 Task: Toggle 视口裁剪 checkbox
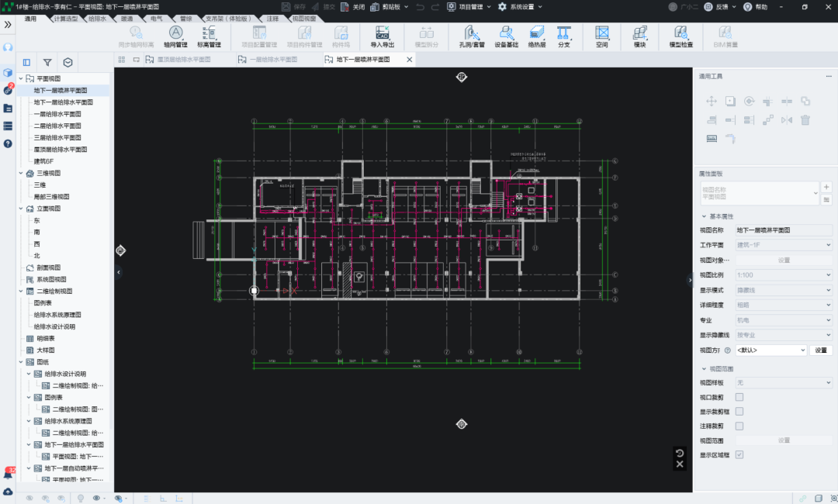coord(739,397)
